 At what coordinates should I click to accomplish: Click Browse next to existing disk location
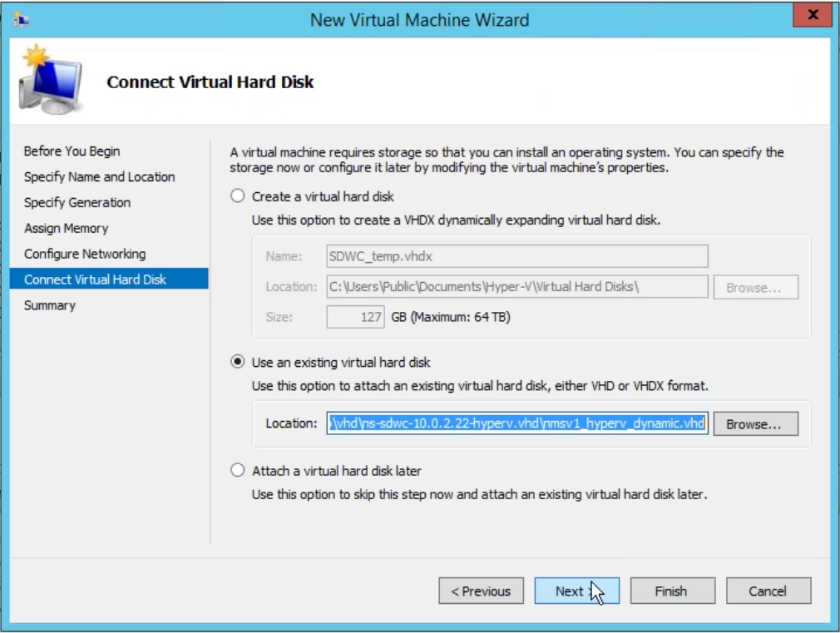coord(755,424)
